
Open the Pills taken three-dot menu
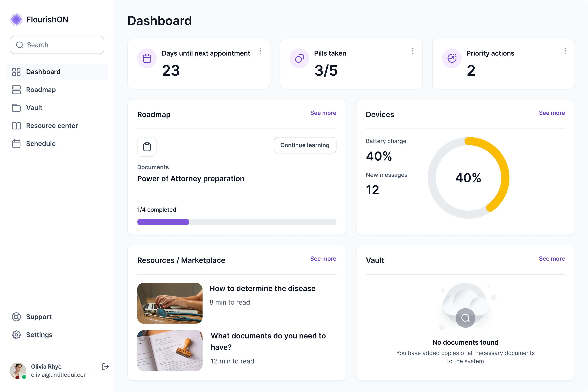(413, 51)
